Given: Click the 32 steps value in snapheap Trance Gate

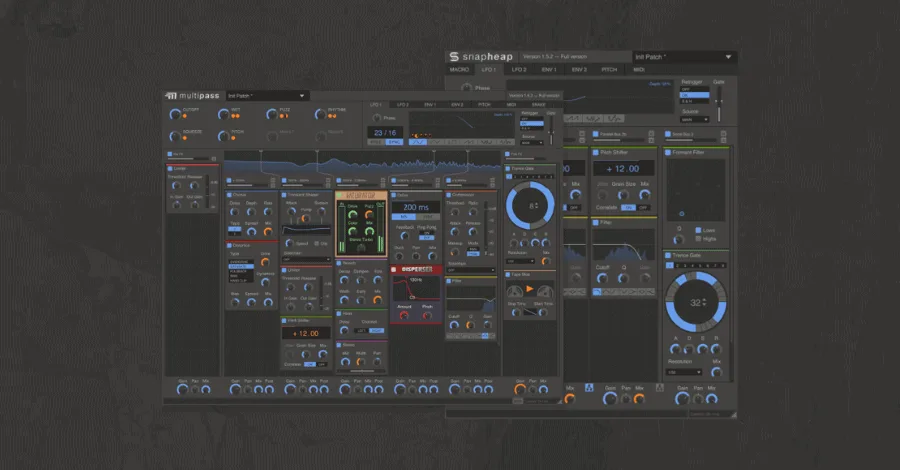Looking at the screenshot, I should click(x=695, y=302).
